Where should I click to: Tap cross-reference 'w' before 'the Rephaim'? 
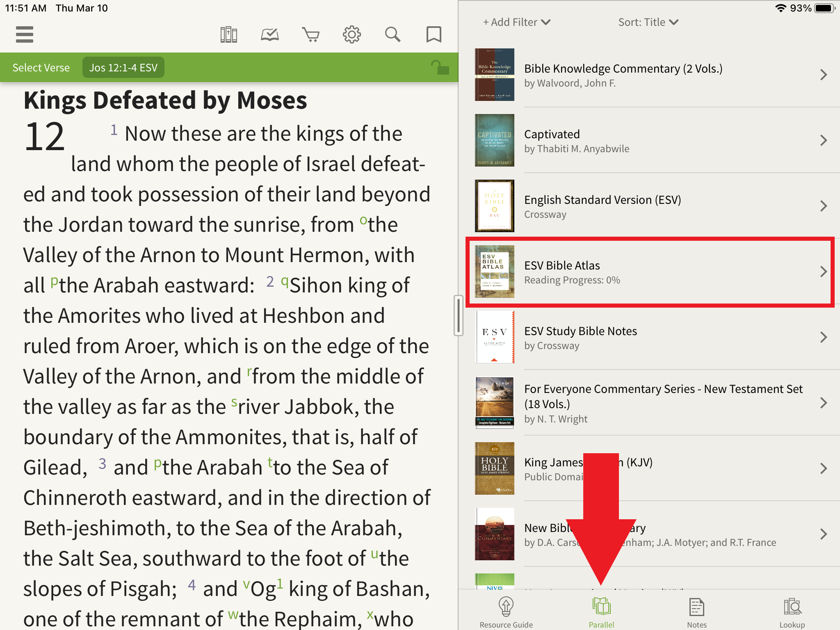click(x=233, y=615)
